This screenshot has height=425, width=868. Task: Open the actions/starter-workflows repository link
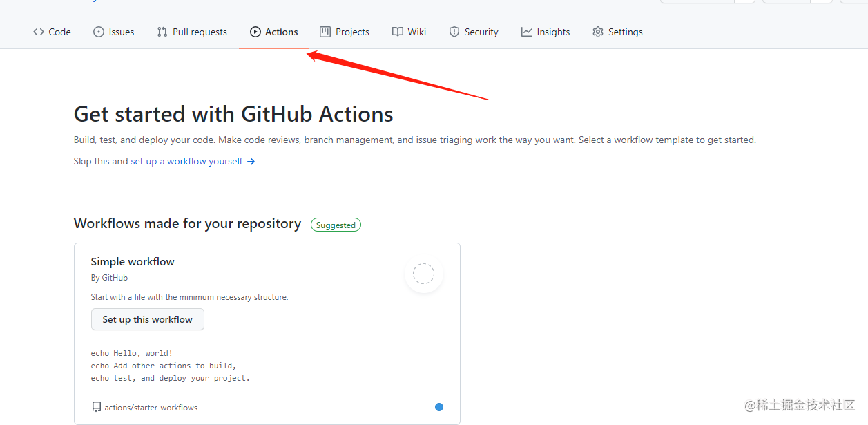pyautogui.click(x=151, y=408)
